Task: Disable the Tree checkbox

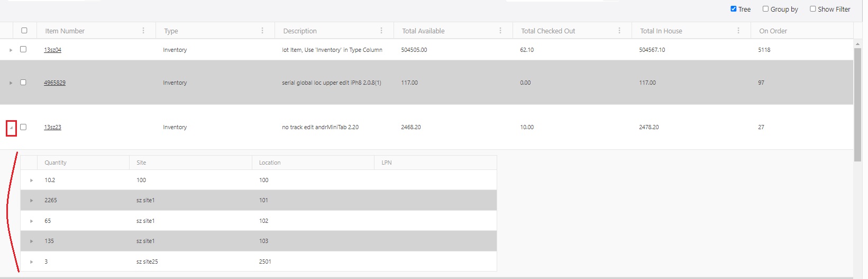Action: click(x=734, y=9)
